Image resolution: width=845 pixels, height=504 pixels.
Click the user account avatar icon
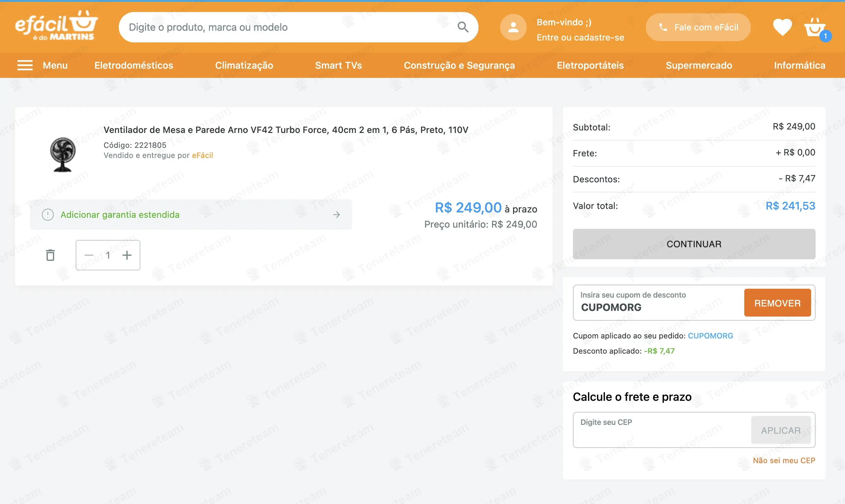(x=513, y=27)
